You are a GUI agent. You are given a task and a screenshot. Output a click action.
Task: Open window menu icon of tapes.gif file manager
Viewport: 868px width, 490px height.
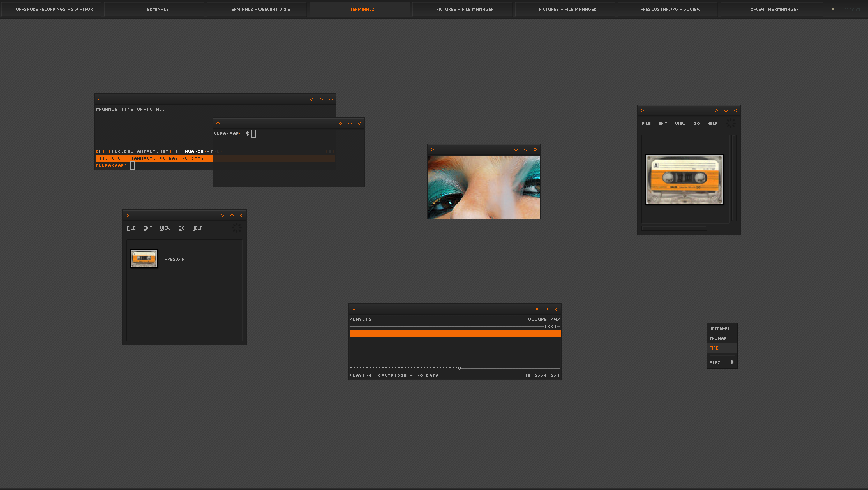tap(127, 215)
